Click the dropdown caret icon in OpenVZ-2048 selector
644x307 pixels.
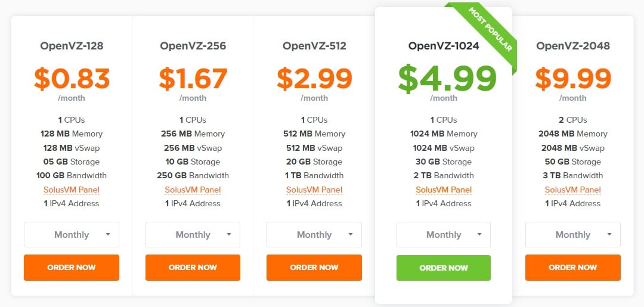click(x=609, y=234)
